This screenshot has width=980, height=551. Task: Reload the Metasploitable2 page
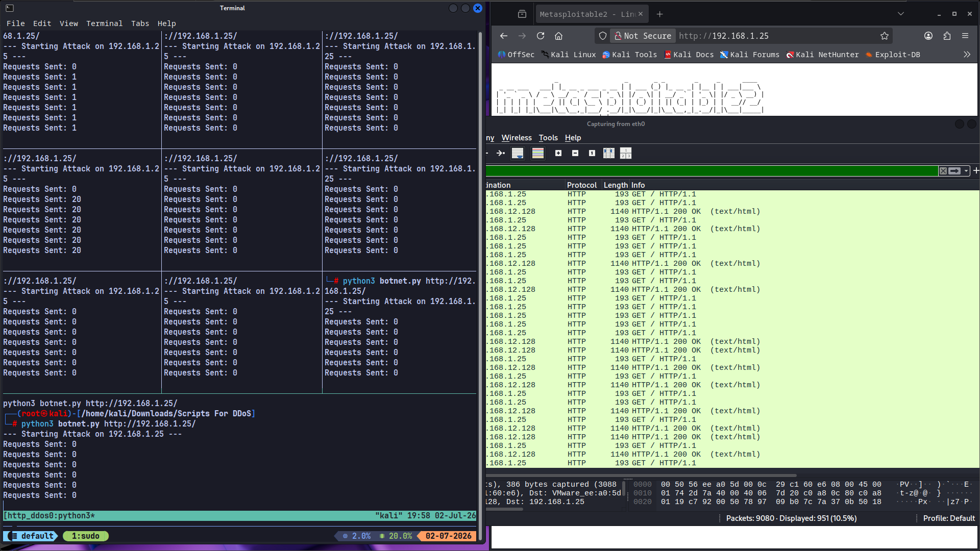[x=541, y=36]
